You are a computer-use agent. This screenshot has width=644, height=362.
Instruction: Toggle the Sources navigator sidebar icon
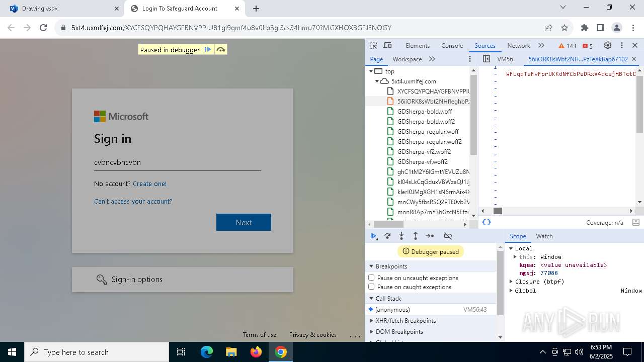click(487, 59)
